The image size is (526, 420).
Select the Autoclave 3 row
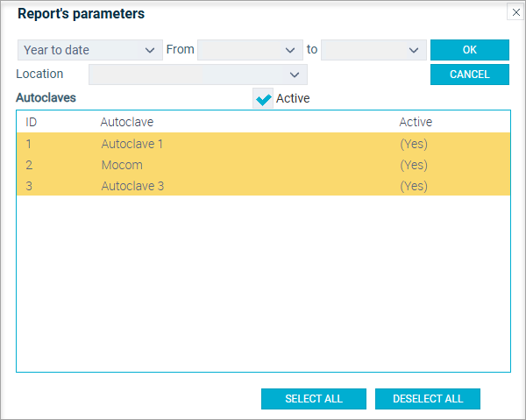[263, 186]
